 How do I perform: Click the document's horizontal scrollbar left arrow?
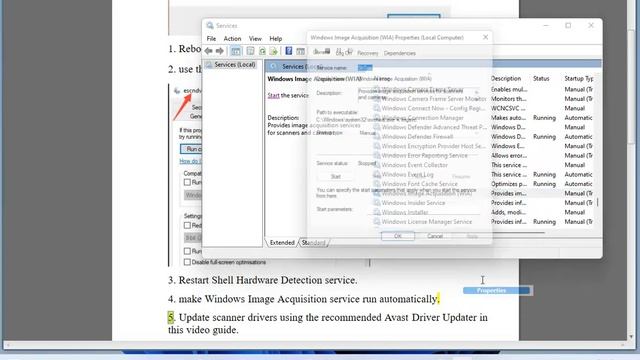tap(8, 345)
